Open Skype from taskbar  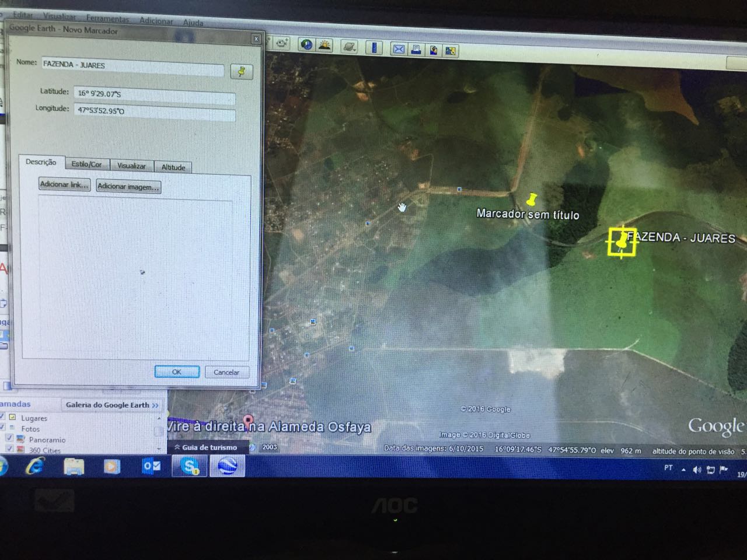click(x=190, y=466)
